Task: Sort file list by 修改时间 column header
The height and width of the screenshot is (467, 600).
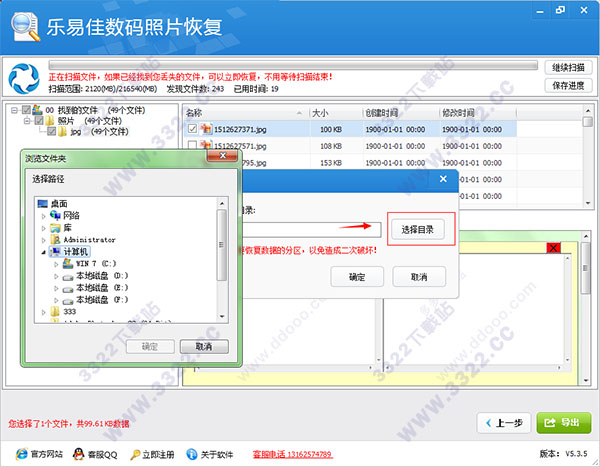Action: tap(478, 113)
